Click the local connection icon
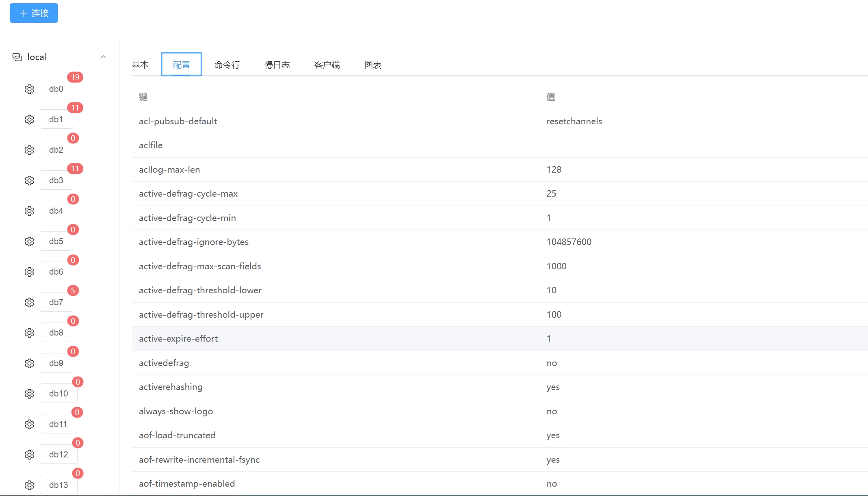This screenshot has width=868, height=496. coord(17,57)
